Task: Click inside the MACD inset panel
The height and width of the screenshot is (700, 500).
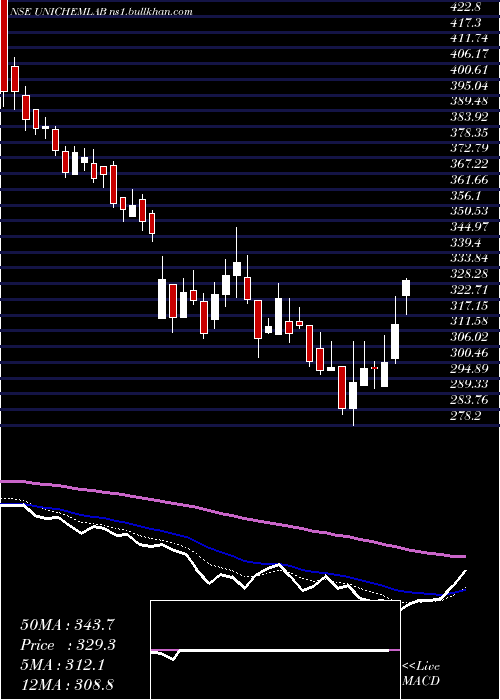Action: coord(275,650)
